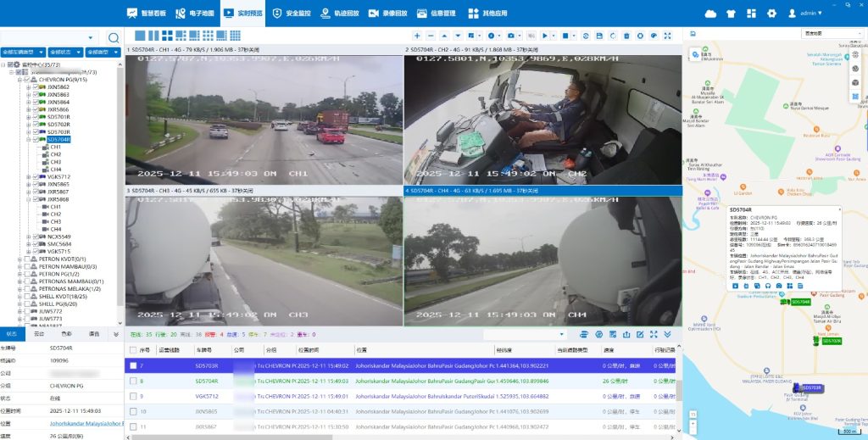Select the single-window video layout icon
868x440 pixels.
(139, 36)
